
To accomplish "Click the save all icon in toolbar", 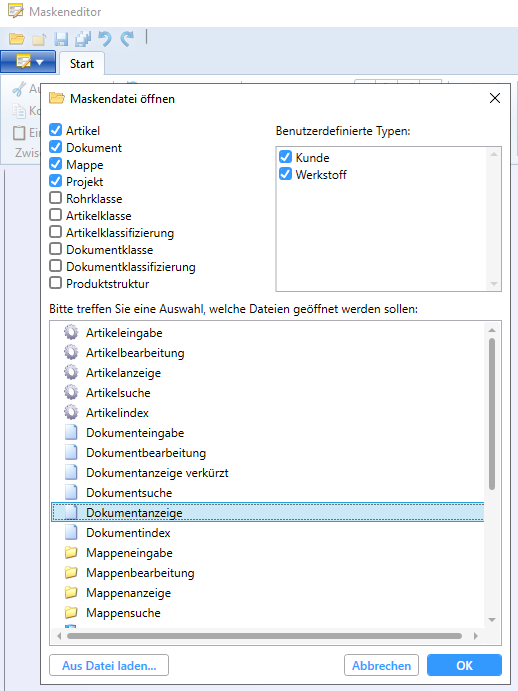I will [x=83, y=39].
